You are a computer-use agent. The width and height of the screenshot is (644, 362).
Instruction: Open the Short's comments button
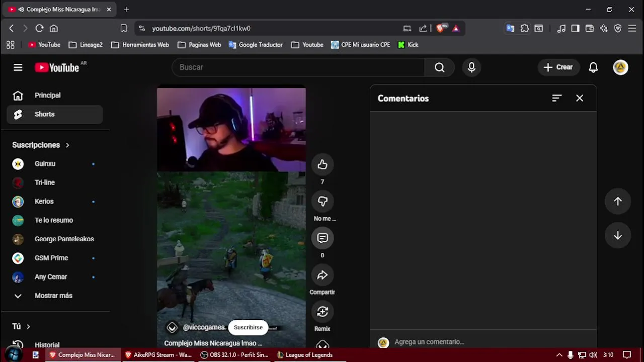pos(323,238)
